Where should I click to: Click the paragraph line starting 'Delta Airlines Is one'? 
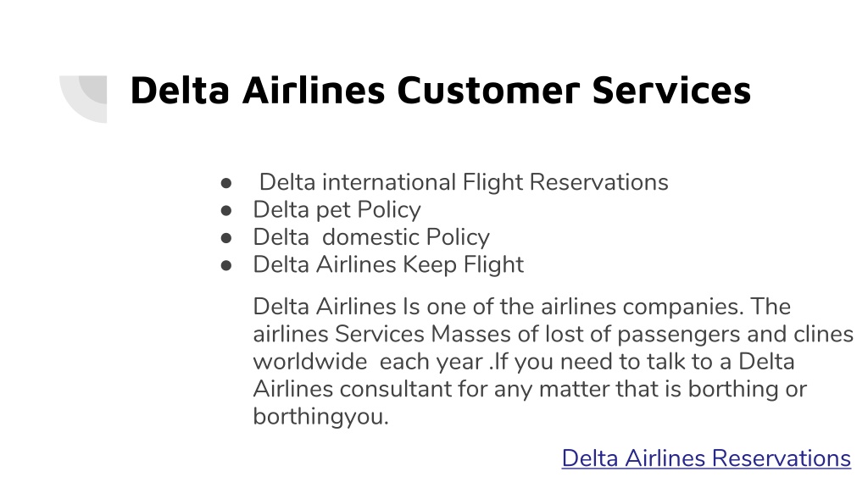(x=521, y=307)
